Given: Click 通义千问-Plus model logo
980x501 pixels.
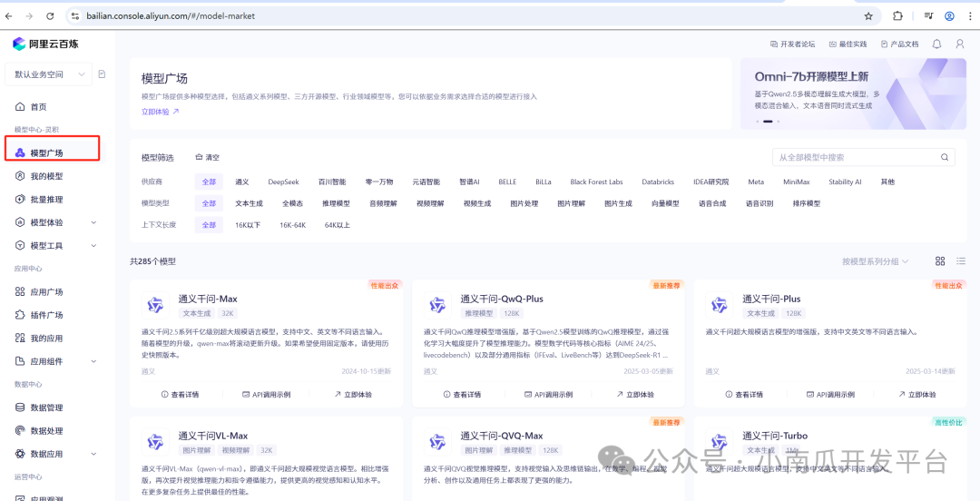Looking at the screenshot, I should (x=720, y=305).
